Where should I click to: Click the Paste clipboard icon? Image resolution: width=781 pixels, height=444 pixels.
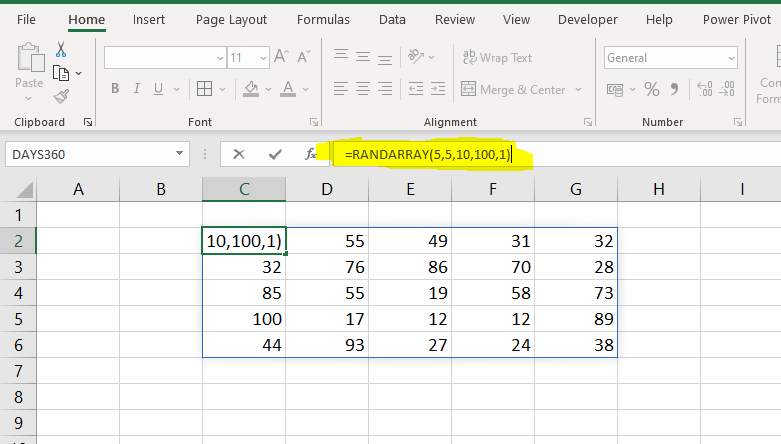(x=31, y=58)
